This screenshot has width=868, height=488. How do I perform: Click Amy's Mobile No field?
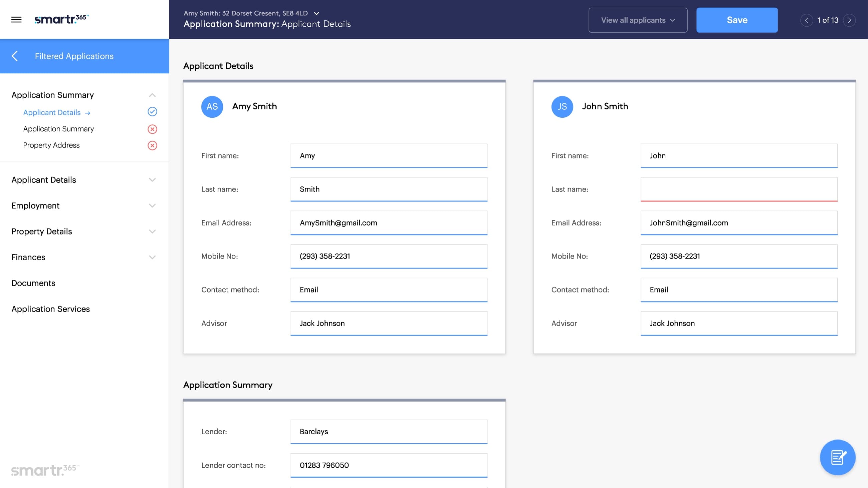click(389, 256)
